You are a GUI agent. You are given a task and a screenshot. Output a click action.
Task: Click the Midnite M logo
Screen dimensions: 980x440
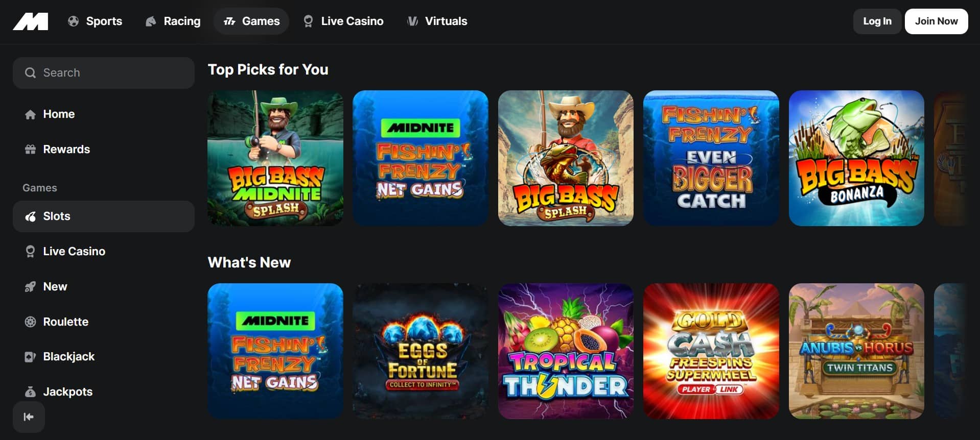coord(31,21)
